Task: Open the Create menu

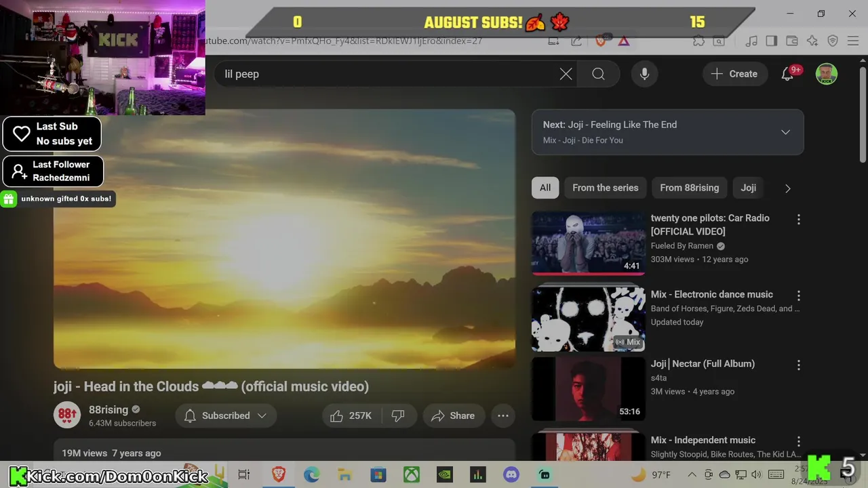Action: tap(734, 74)
